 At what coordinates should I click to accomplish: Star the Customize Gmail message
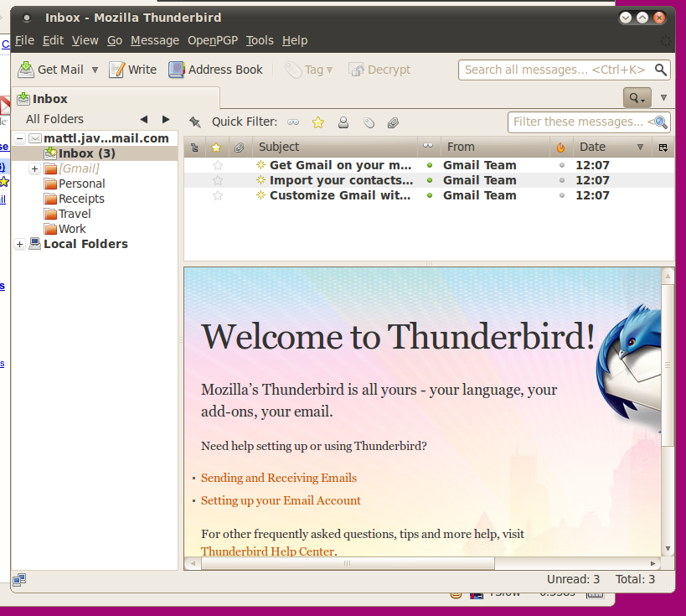218,196
